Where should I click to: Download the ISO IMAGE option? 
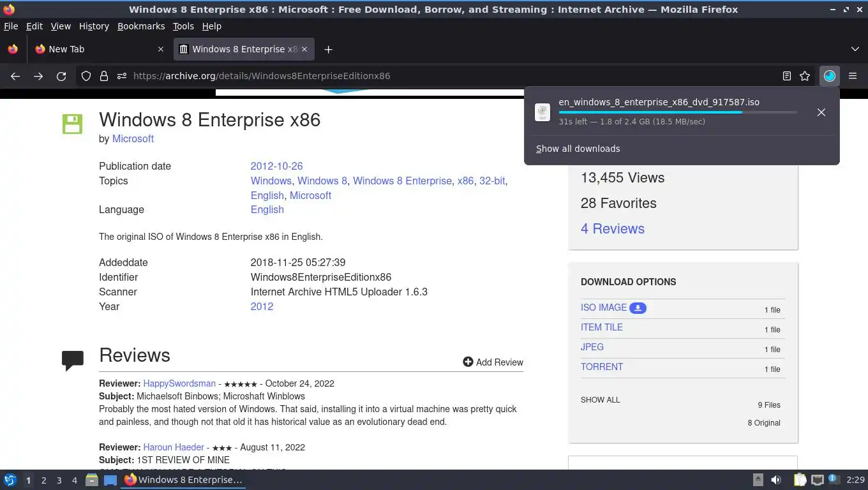click(604, 308)
